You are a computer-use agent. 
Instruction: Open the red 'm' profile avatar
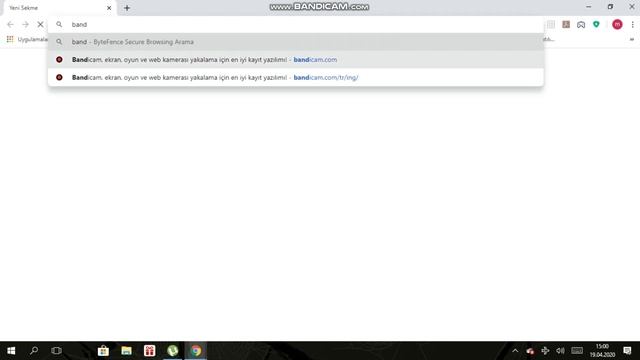click(617, 24)
